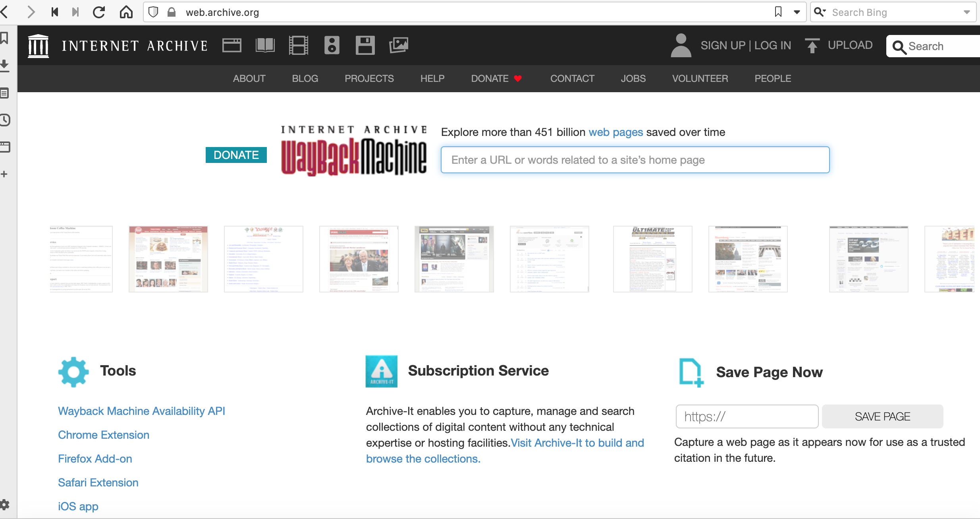This screenshot has width=980, height=519.
Task: Reload the current page
Action: point(99,12)
